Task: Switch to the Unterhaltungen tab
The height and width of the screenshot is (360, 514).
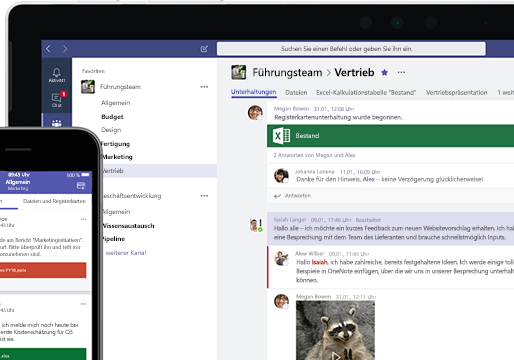Action: point(254,92)
